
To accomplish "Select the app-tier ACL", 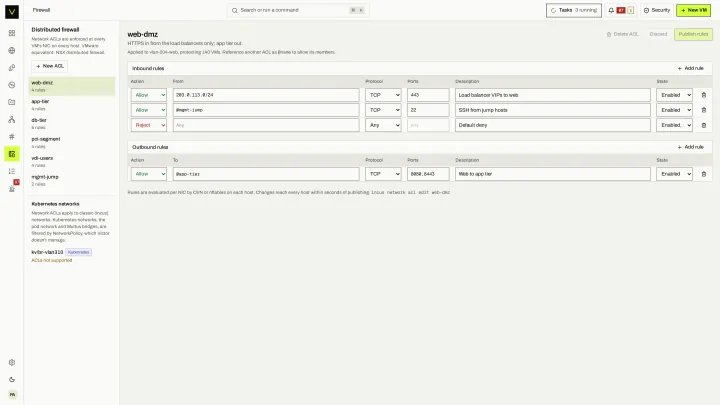I will 72,105.
